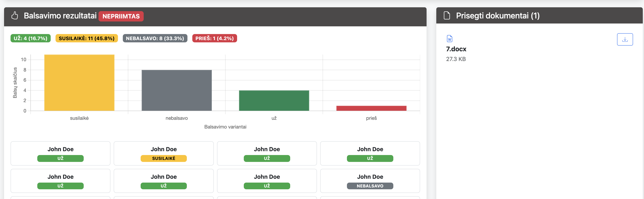Click the red prieš bar in chart
The height and width of the screenshot is (199, 644).
(371, 108)
